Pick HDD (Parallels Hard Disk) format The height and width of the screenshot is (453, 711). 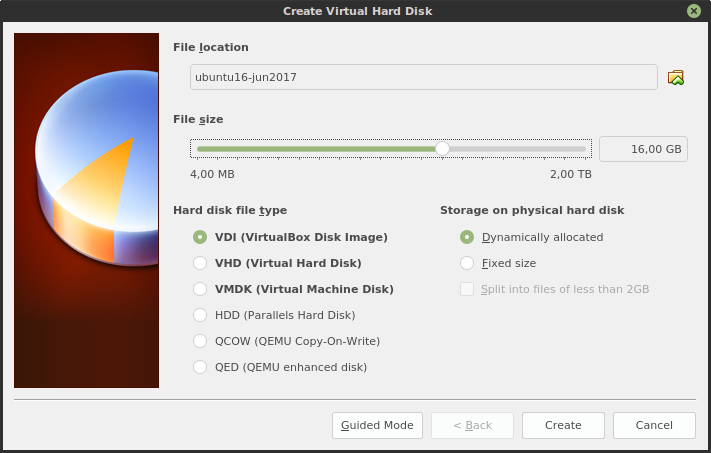pyautogui.click(x=200, y=315)
